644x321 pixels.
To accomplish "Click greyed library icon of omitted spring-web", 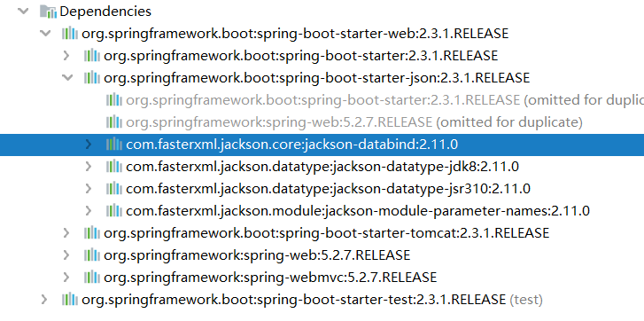I will click(x=114, y=122).
